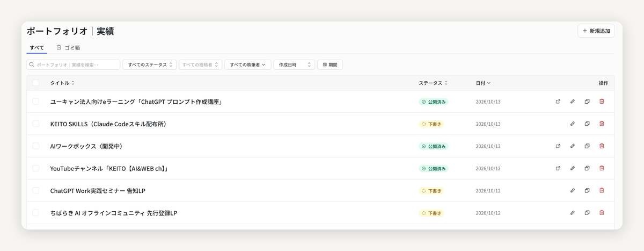The image size is (644, 251).
Task: Click 公開済み badge in YouTubeチャンネル row
Action: pos(434,168)
